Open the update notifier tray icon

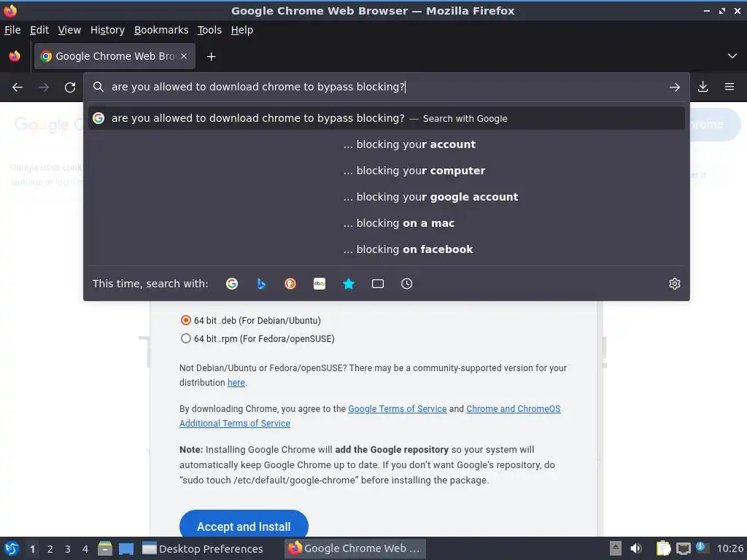(x=702, y=548)
